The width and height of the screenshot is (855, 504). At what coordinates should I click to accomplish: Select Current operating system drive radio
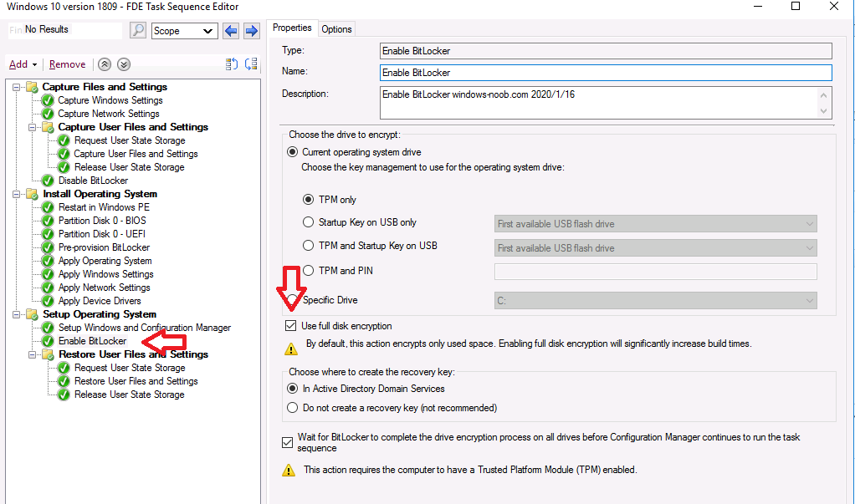click(x=292, y=152)
